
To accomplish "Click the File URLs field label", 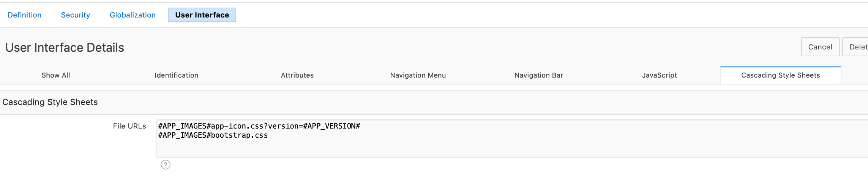I will pos(129,126).
